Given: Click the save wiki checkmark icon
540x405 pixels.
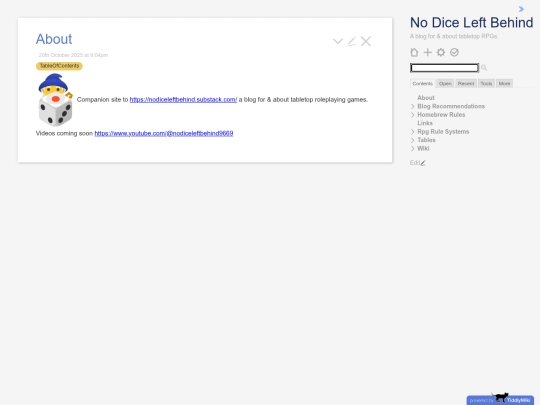Looking at the screenshot, I should click(454, 52).
